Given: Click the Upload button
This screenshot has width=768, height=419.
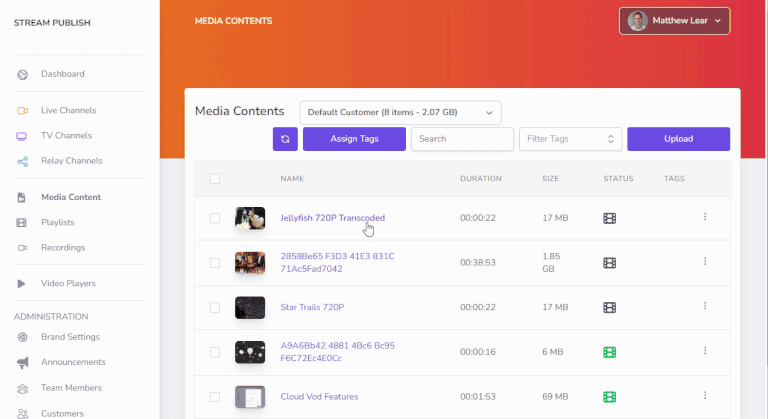Looking at the screenshot, I should pos(678,139).
